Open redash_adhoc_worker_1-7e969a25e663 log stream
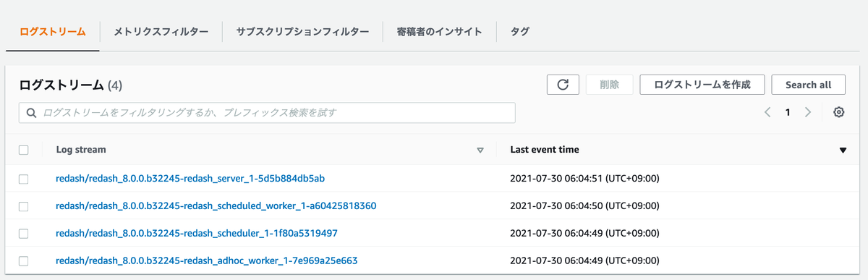The width and height of the screenshot is (868, 280). [207, 260]
